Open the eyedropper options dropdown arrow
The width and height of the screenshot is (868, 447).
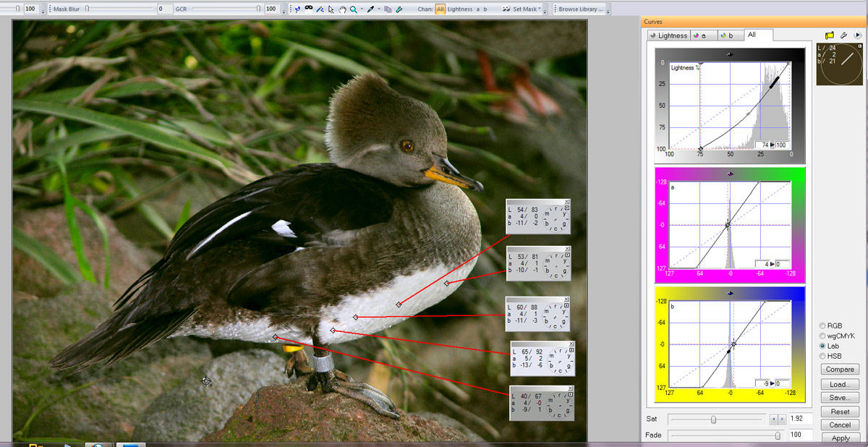[x=379, y=9]
